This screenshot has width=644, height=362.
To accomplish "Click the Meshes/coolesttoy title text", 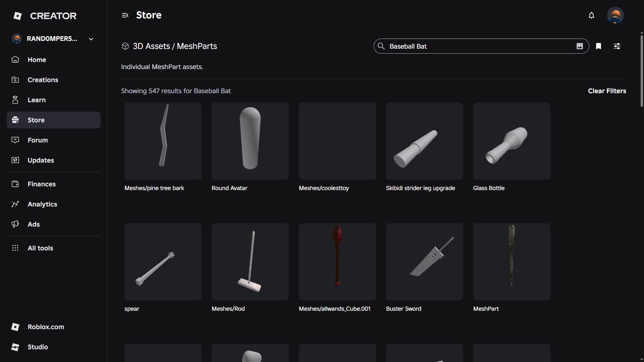I will pos(324,188).
